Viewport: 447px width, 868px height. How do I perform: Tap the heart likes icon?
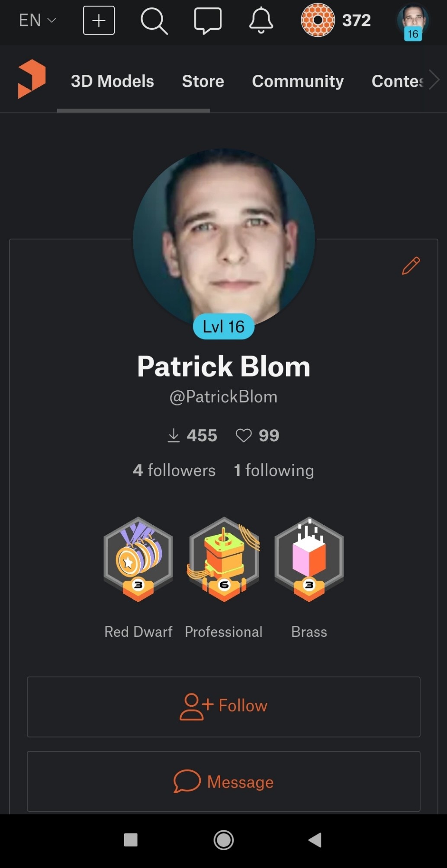(x=244, y=435)
